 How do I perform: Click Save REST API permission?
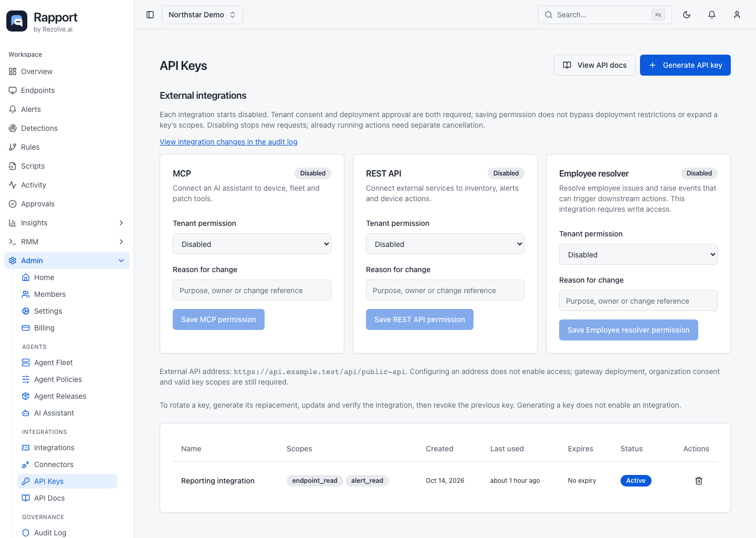[x=419, y=319]
